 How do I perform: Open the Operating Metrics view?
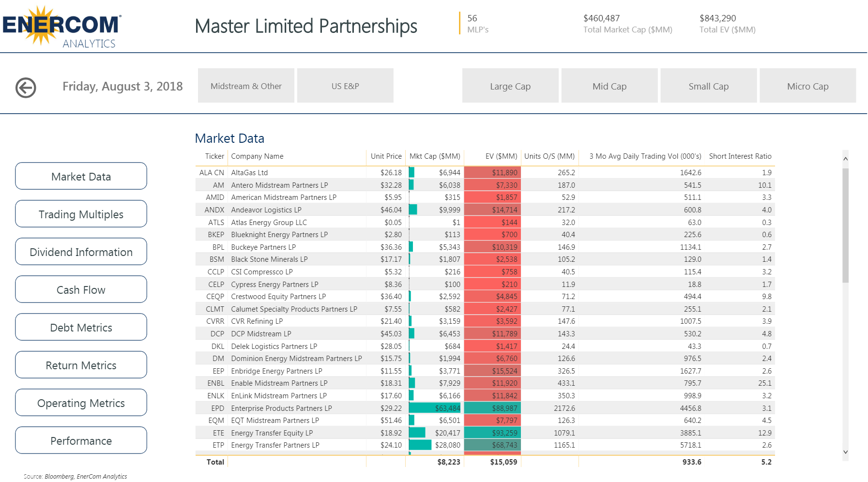point(81,403)
